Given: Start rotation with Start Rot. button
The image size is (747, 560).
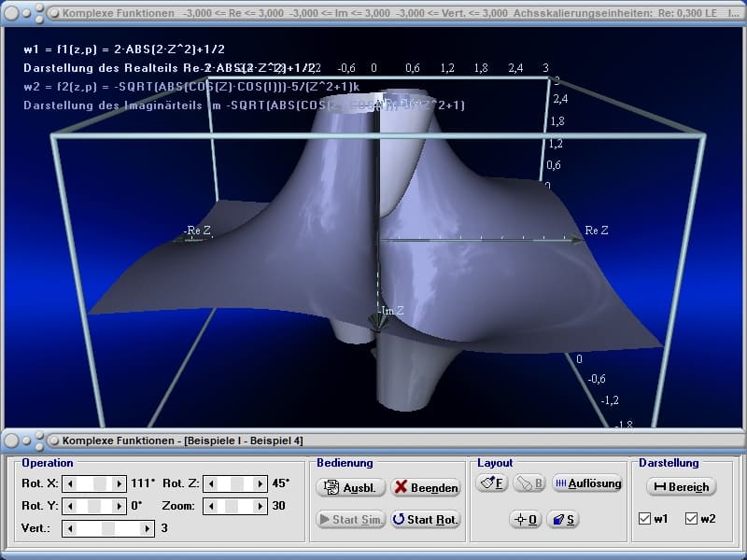Looking at the screenshot, I should point(426,520).
